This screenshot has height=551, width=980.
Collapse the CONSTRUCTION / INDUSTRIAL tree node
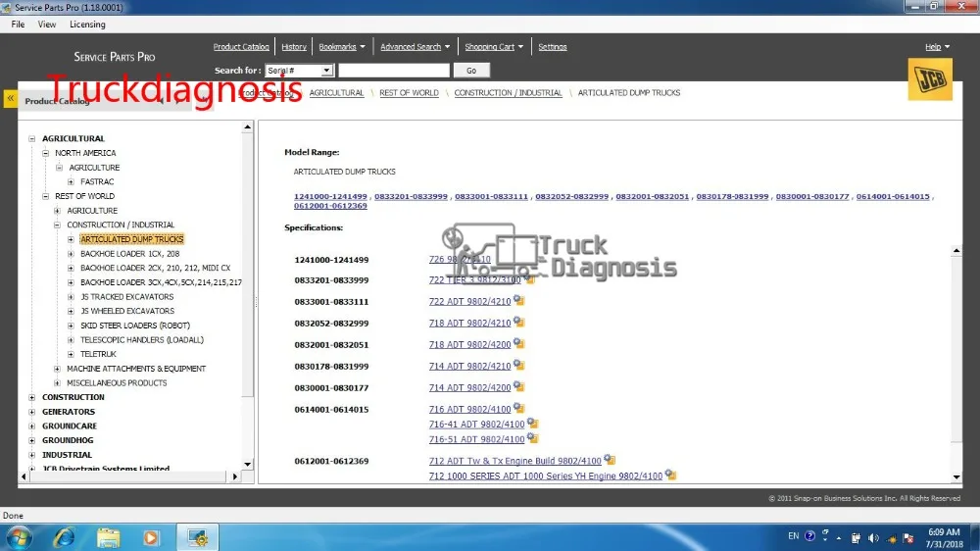(58, 225)
